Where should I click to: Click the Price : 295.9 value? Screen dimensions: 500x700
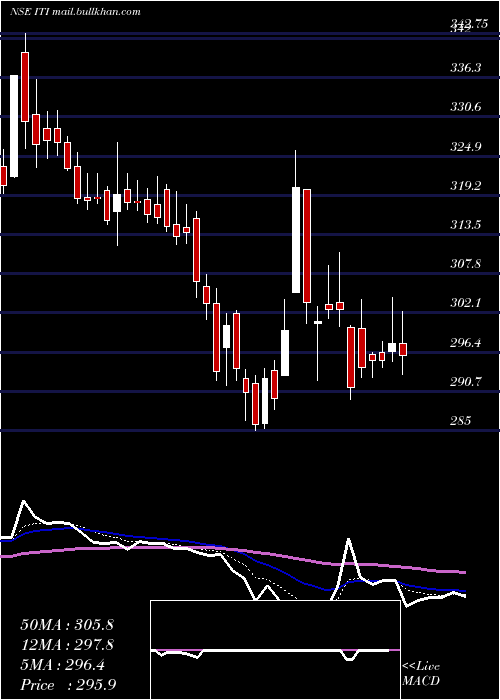click(68, 685)
